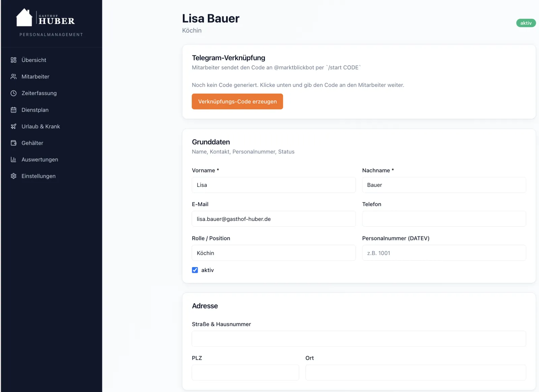
Task: Click the Urlaub & Krank airplane icon
Action: tap(13, 126)
